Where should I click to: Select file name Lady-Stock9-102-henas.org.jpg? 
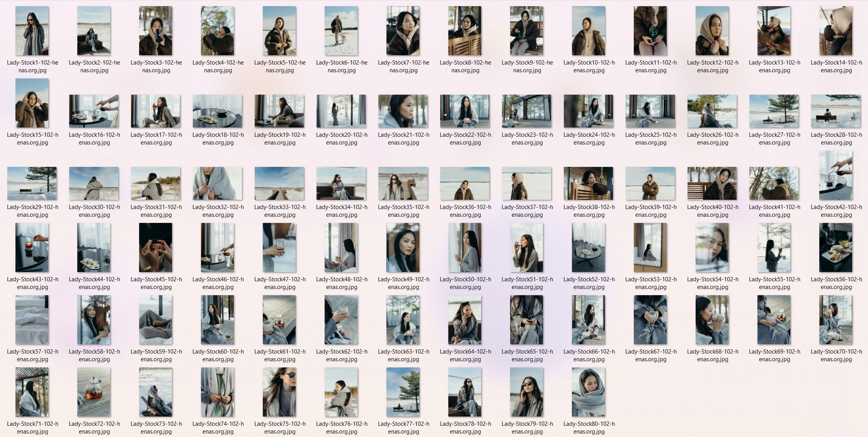click(x=527, y=66)
